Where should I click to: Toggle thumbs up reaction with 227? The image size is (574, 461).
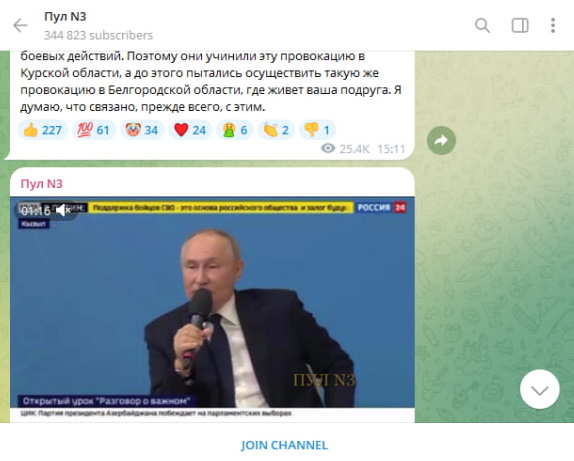[43, 130]
